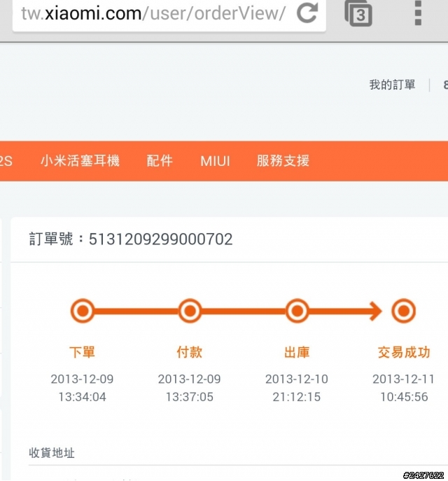Click the 交易成功 progress step circle

(x=403, y=311)
